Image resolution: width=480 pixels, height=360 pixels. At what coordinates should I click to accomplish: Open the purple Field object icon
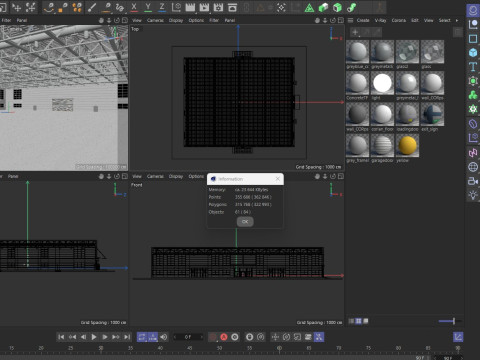tap(473, 138)
